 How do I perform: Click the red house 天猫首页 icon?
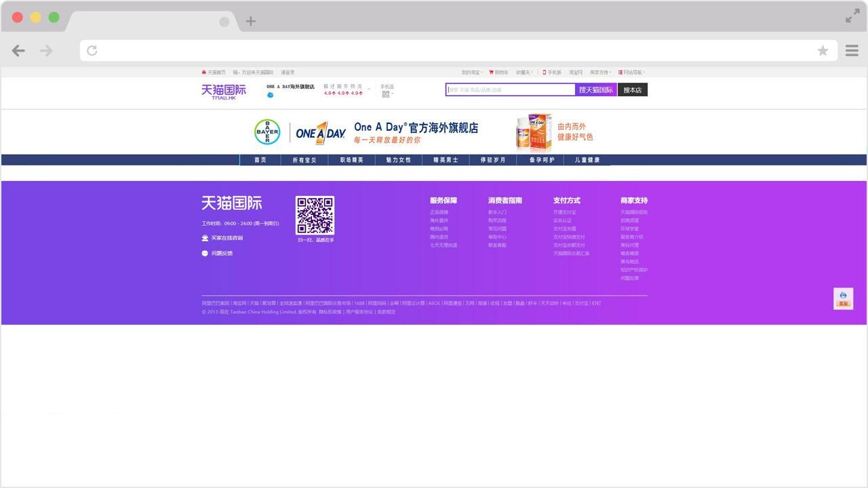[x=203, y=72]
